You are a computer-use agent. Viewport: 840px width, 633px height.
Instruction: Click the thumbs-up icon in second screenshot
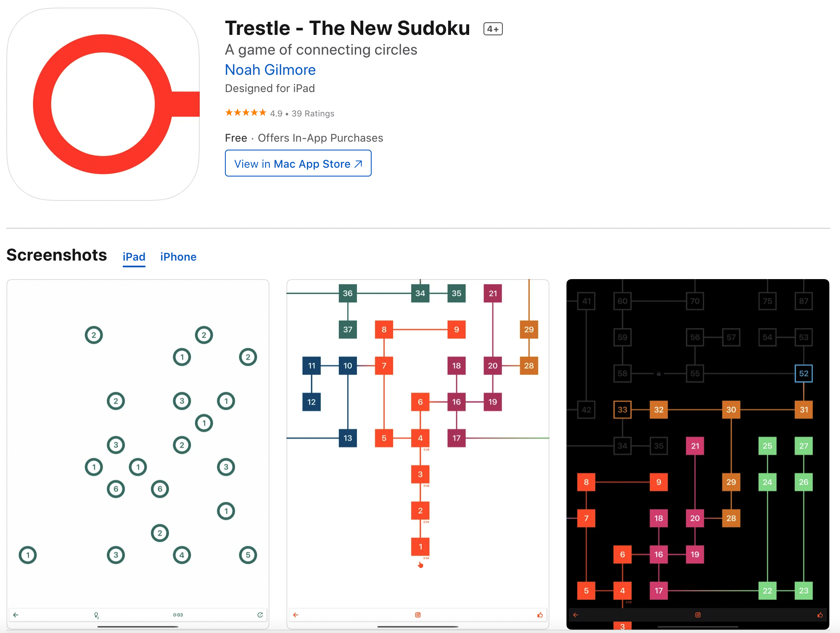point(540,615)
